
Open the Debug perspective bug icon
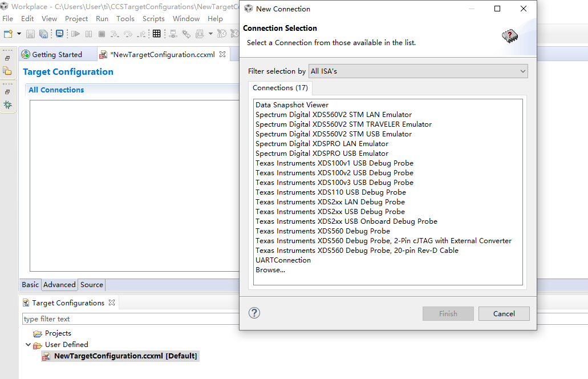8,105
